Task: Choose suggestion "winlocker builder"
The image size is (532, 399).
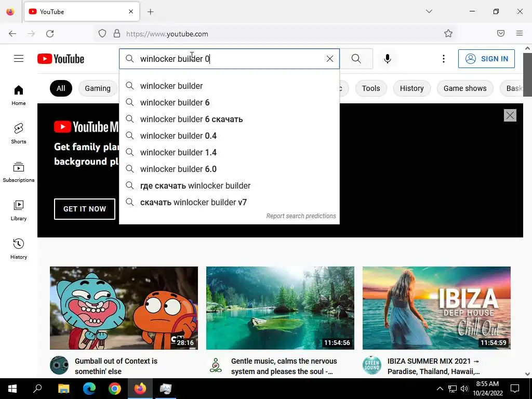Action: click(229, 86)
